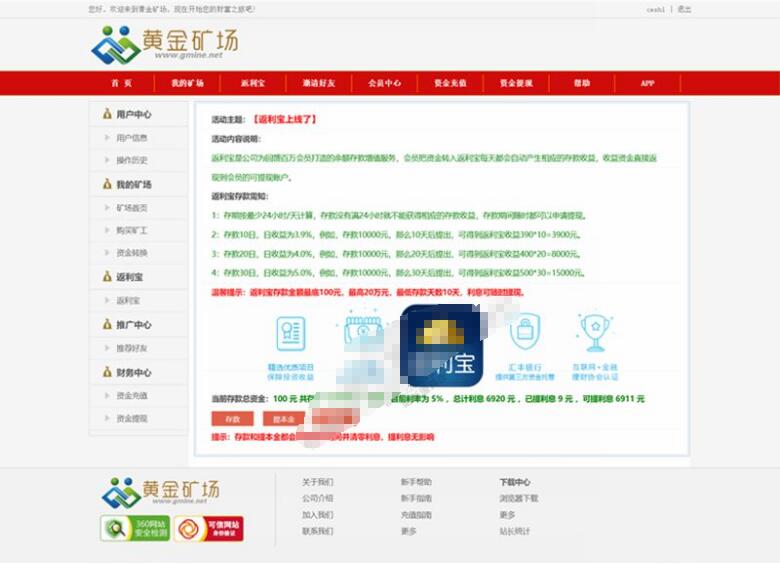Screen dimensions: 780x564
Task: Open the 我的矿场 navigation tab
Action: (x=188, y=83)
